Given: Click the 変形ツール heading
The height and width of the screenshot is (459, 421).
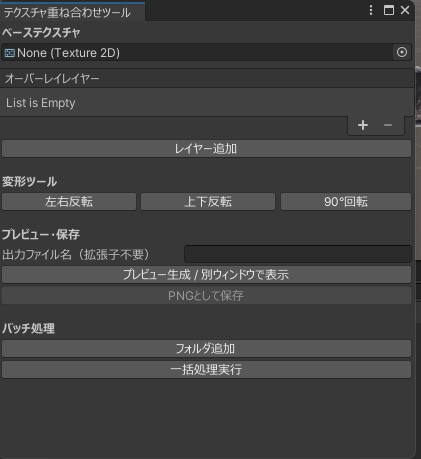Looking at the screenshot, I should [29, 182].
